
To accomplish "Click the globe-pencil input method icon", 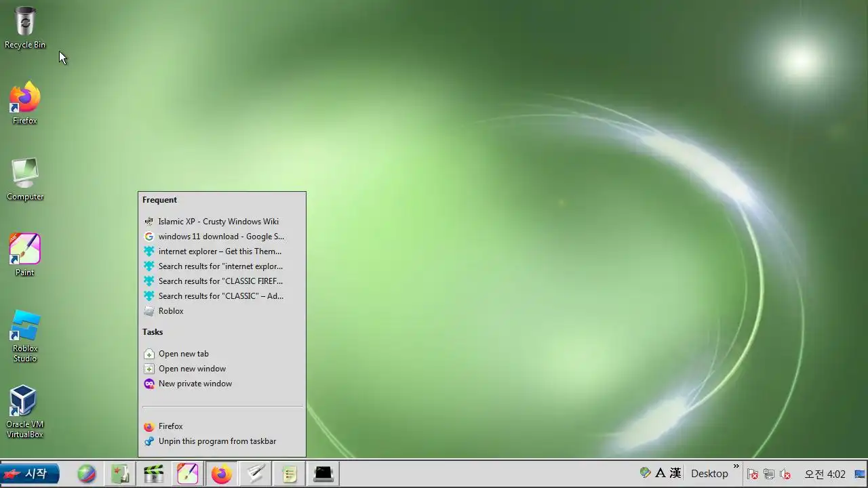I will tap(646, 473).
